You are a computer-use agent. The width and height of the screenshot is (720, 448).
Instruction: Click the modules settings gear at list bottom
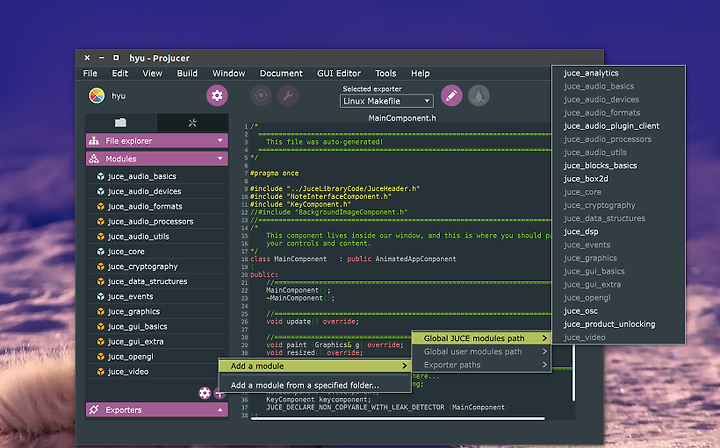click(x=204, y=393)
